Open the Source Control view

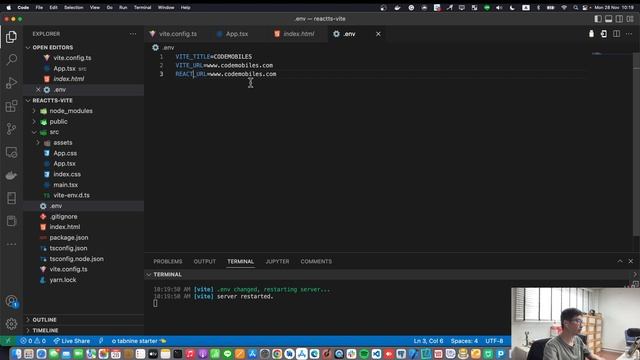[11, 129]
